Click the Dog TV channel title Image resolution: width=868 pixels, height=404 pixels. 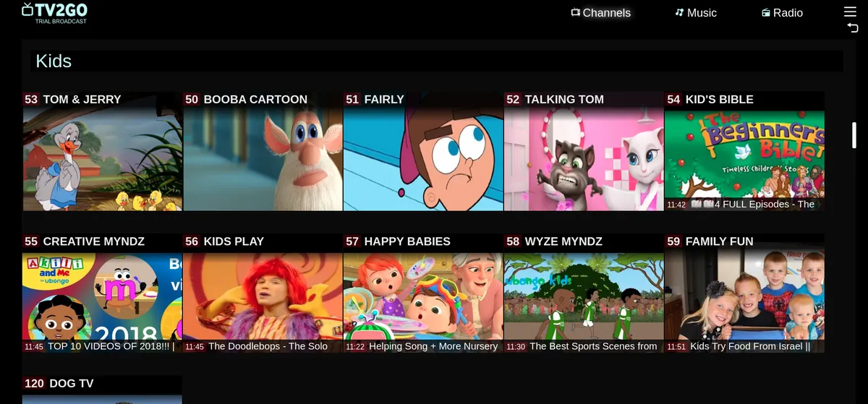click(x=71, y=383)
